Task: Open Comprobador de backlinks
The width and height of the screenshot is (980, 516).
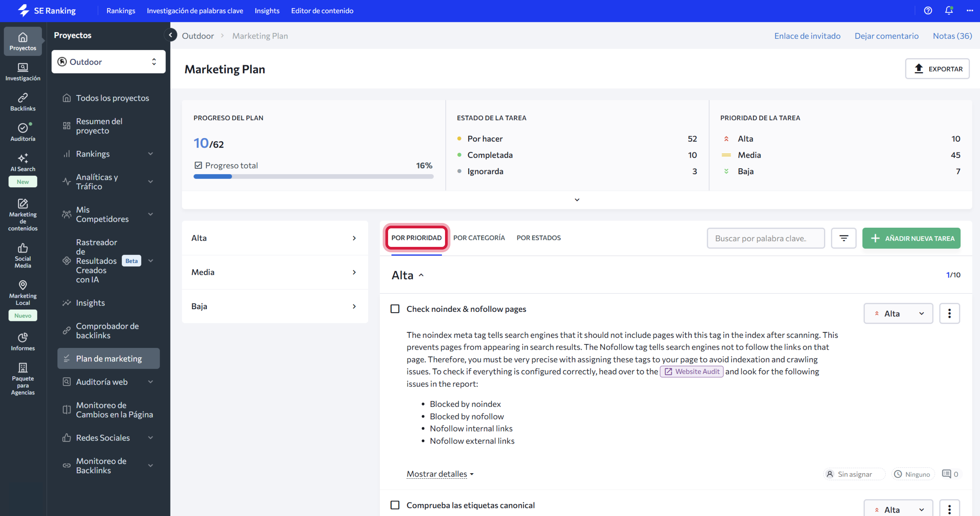Action: 108,330
